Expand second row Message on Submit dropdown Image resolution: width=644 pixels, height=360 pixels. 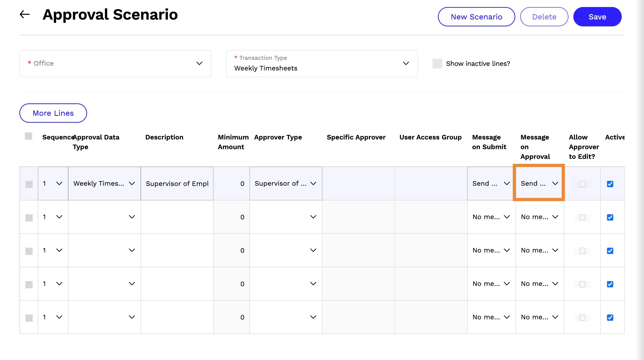pyautogui.click(x=491, y=217)
